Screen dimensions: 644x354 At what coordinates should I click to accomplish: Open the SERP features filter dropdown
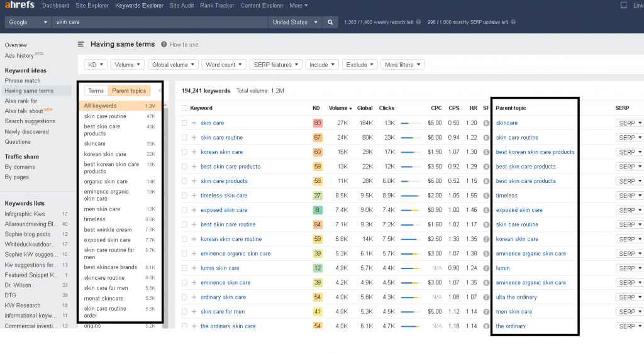click(276, 65)
